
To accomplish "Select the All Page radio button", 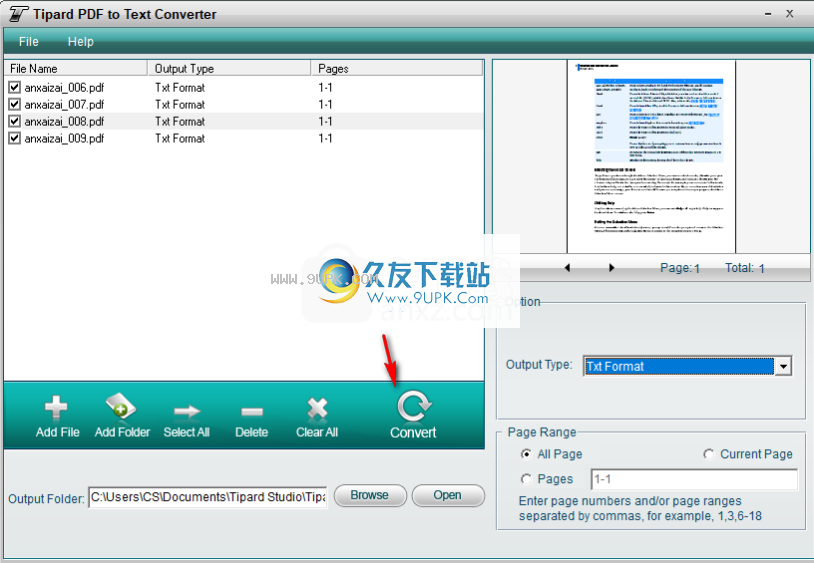I will click(526, 454).
